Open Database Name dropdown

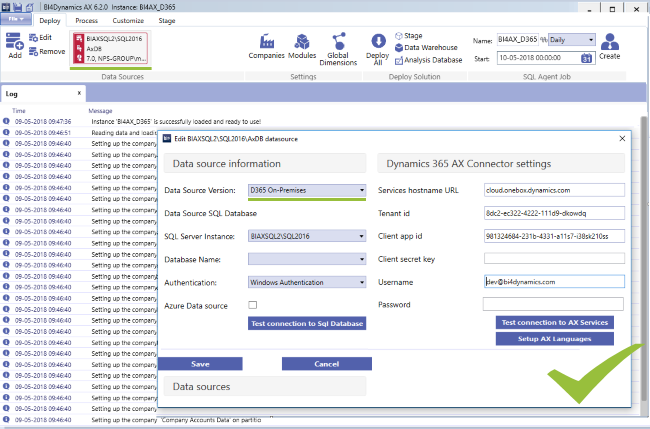(x=307, y=259)
